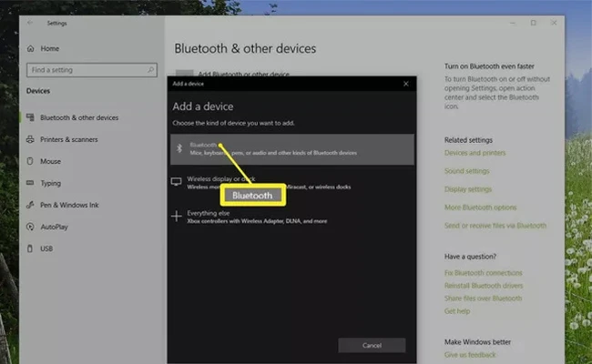Image resolution: width=592 pixels, height=364 pixels.
Task: Open Fix Bluetooth connections help link
Action: click(484, 273)
